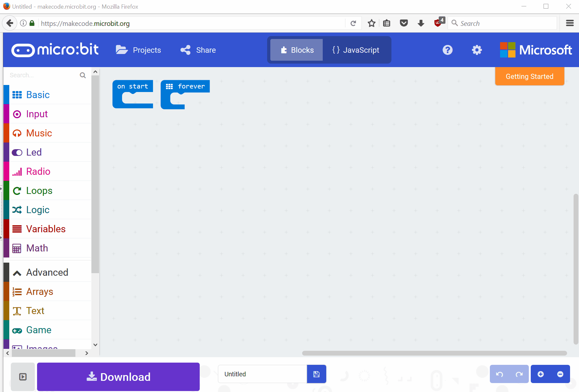This screenshot has height=392, width=579.
Task: Click the Download button
Action: tap(118, 377)
